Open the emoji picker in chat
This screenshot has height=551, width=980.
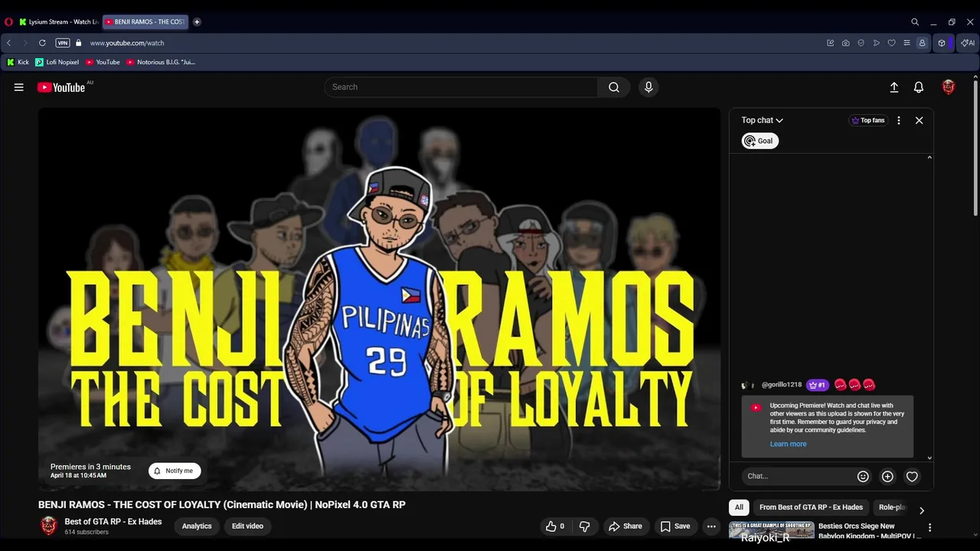click(863, 476)
